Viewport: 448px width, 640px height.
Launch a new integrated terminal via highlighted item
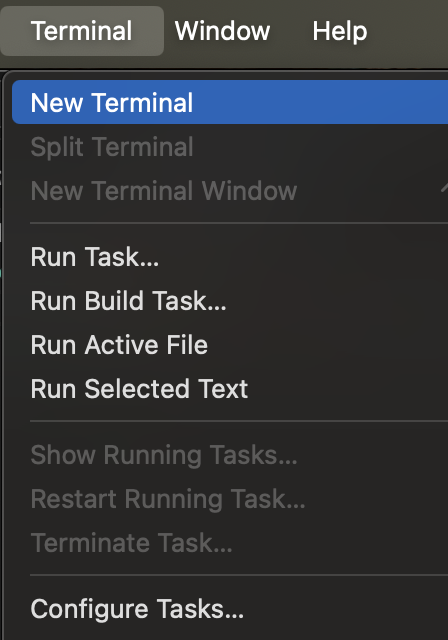pyautogui.click(x=230, y=102)
